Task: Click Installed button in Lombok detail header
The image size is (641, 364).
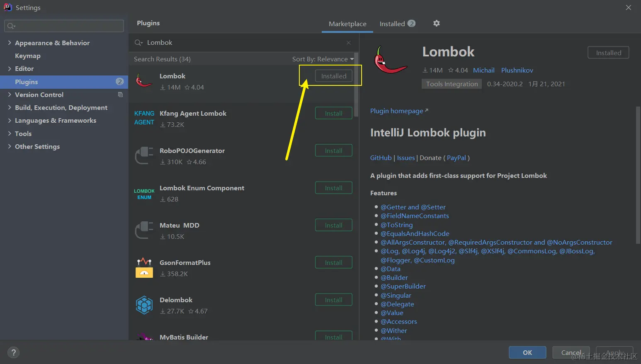Action: point(608,53)
